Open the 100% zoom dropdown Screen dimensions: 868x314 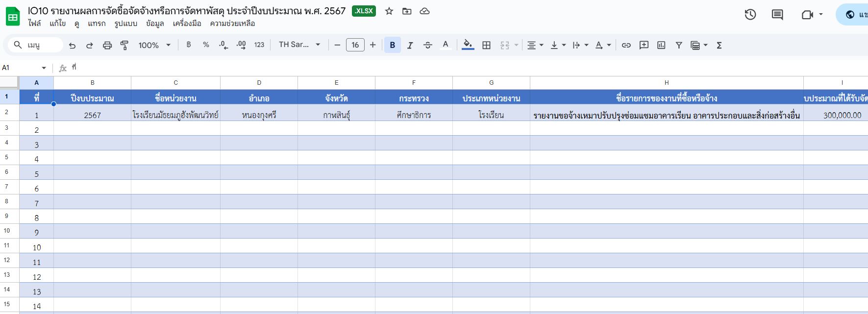154,45
